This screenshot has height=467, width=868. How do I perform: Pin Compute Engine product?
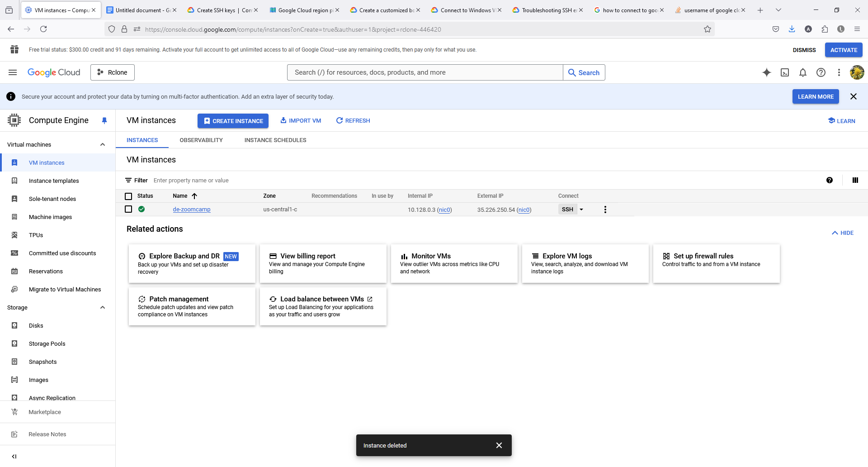pos(104,120)
